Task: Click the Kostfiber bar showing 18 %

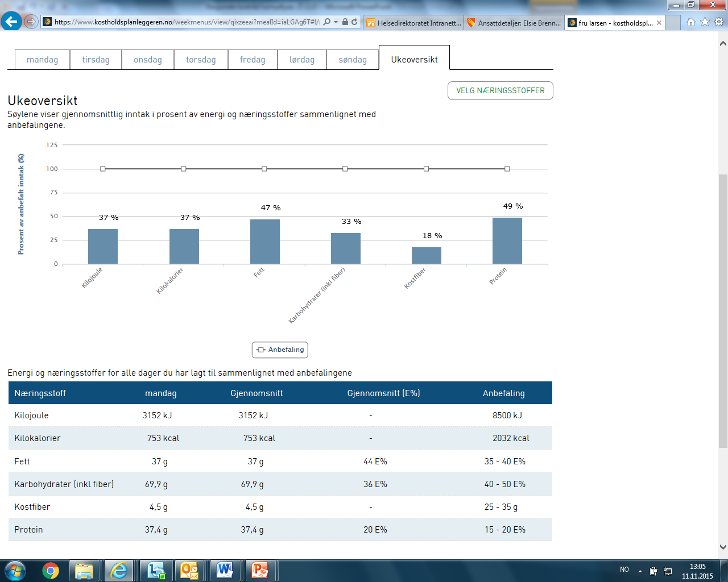Action: [427, 255]
